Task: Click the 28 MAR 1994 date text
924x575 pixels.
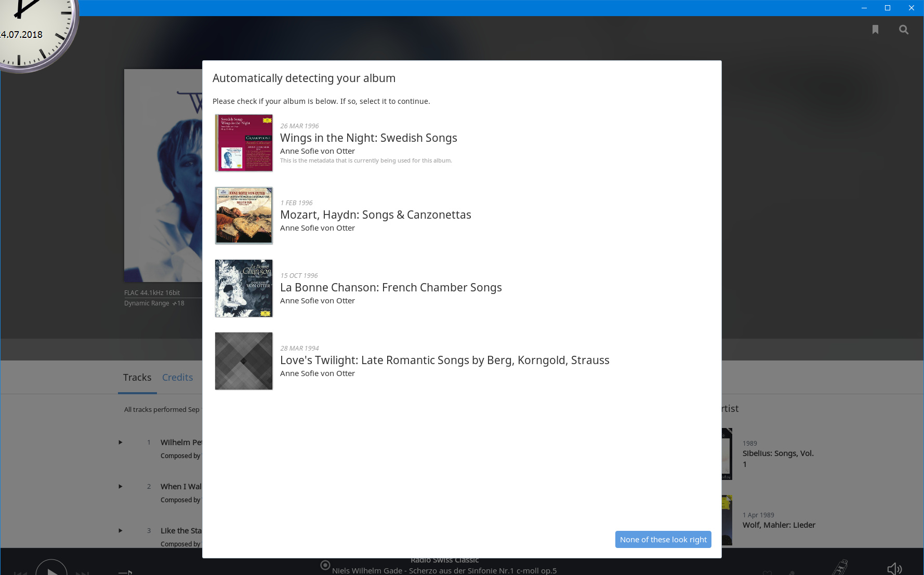Action: point(299,349)
